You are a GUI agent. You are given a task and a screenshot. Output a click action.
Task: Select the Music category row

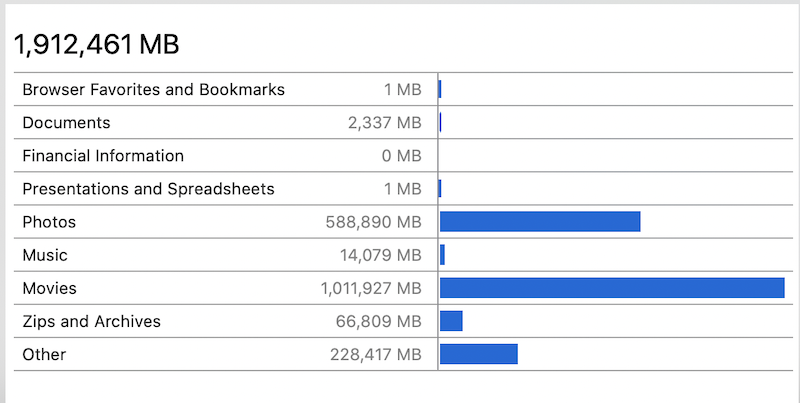tap(403, 255)
